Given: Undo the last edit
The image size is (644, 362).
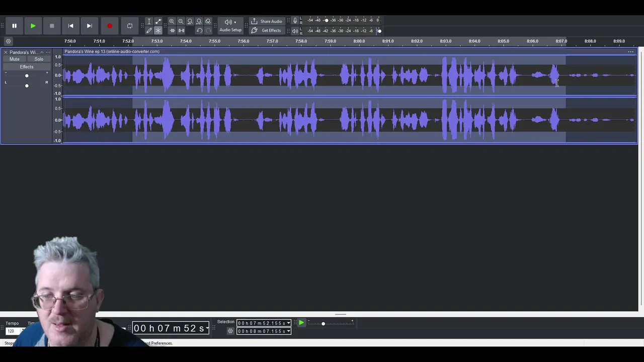Looking at the screenshot, I should pyautogui.click(x=199, y=31).
